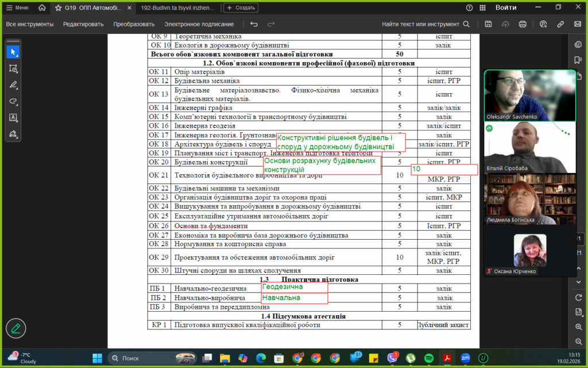Open the home screen icon

[42, 7]
